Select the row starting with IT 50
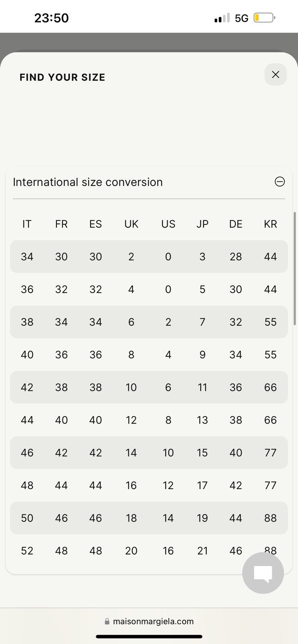 pyautogui.click(x=149, y=518)
